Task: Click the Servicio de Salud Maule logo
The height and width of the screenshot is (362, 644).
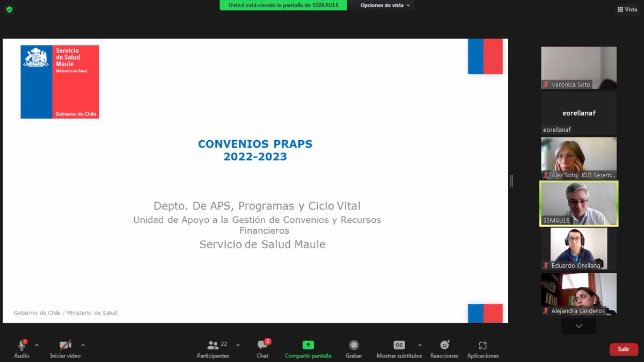Action: pos(60,82)
